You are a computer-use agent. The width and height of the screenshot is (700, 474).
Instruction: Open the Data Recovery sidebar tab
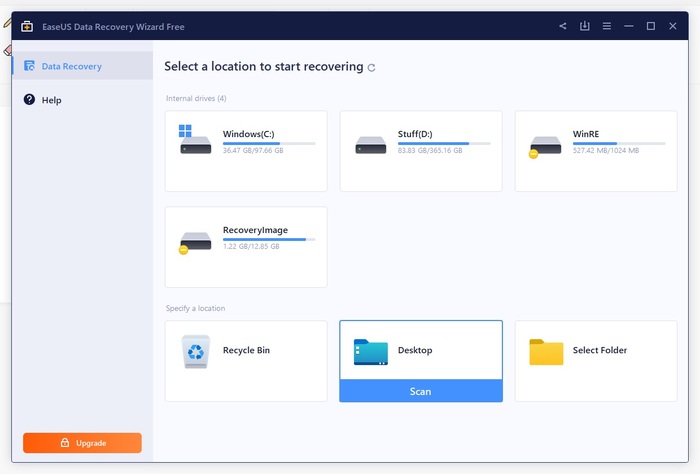tap(83, 66)
